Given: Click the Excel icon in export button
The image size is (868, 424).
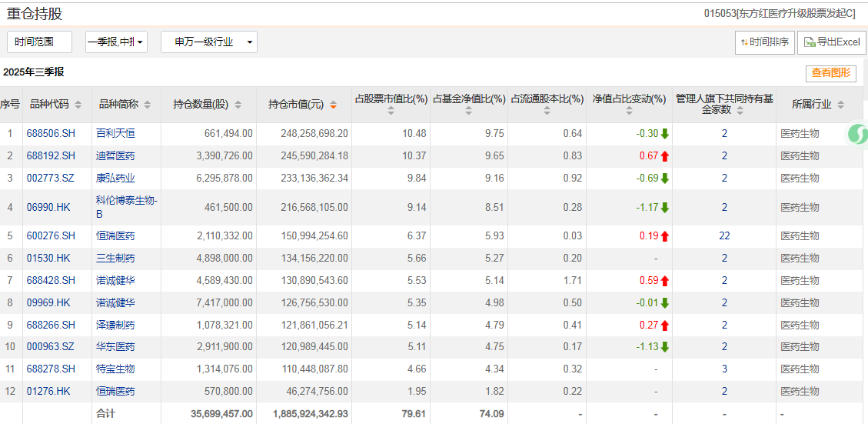Looking at the screenshot, I should coord(810,42).
